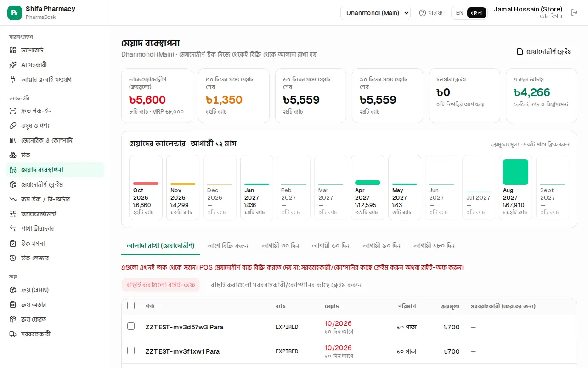The image size is (588, 368).
Task: Switch language to EN
Action: click(460, 13)
